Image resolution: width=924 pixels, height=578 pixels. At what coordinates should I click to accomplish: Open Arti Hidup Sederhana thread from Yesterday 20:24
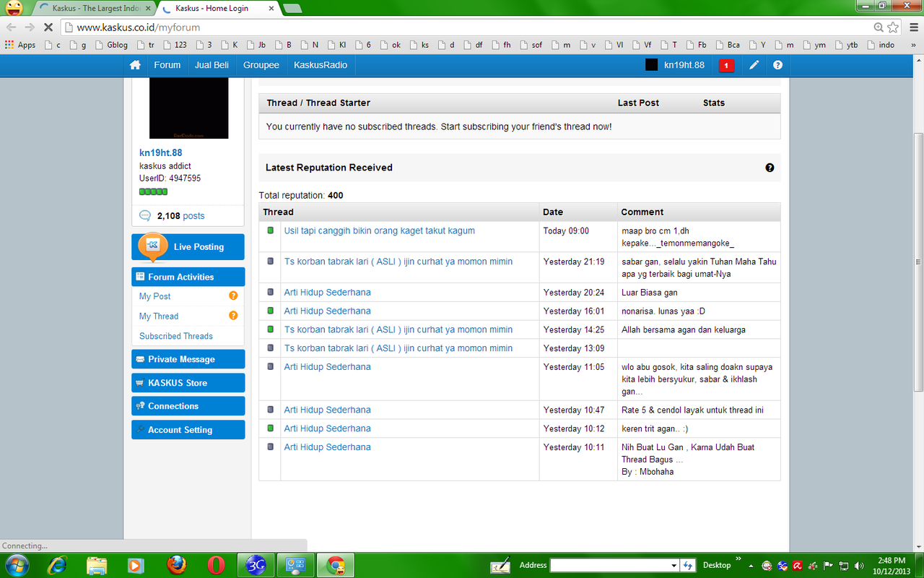point(328,292)
